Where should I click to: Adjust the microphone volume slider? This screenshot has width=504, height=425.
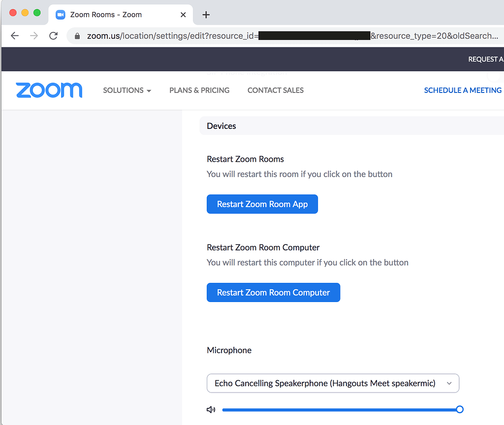coord(459,409)
